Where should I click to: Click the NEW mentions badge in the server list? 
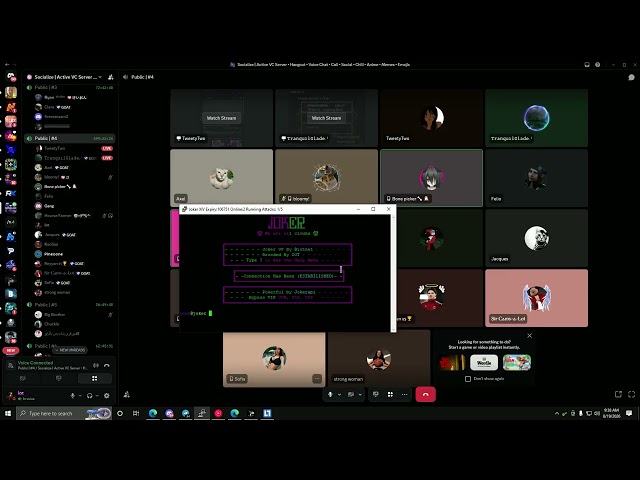tap(11, 350)
